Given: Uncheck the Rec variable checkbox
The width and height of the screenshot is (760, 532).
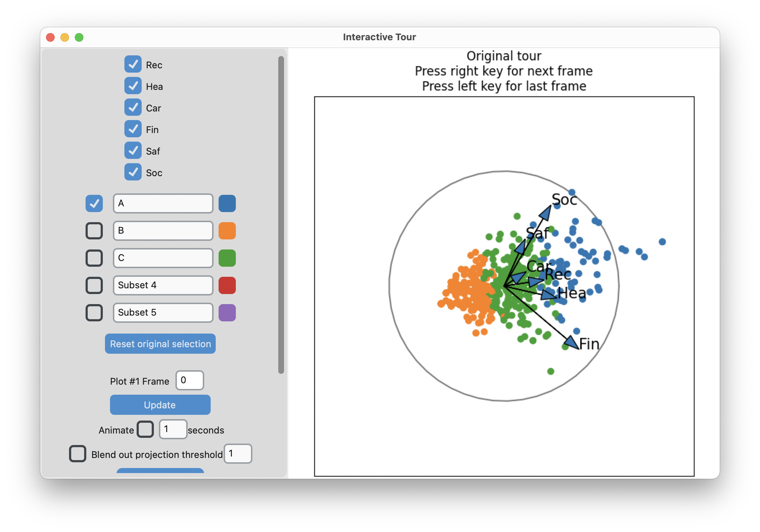Looking at the screenshot, I should point(133,65).
